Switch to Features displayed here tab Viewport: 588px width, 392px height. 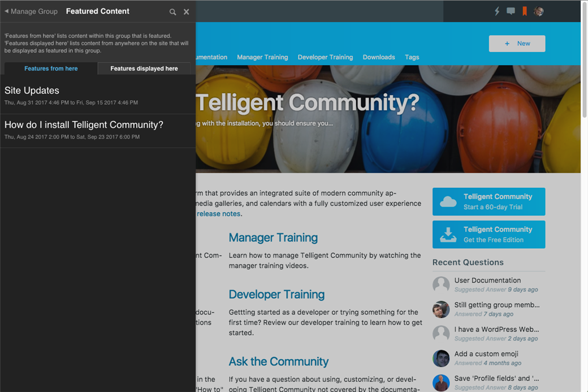click(144, 68)
